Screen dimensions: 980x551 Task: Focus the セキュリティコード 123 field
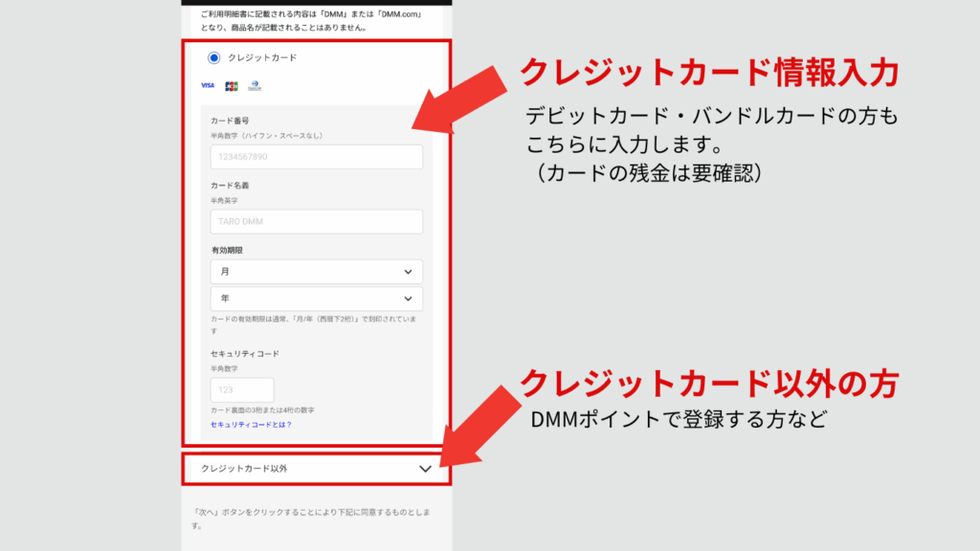242,390
